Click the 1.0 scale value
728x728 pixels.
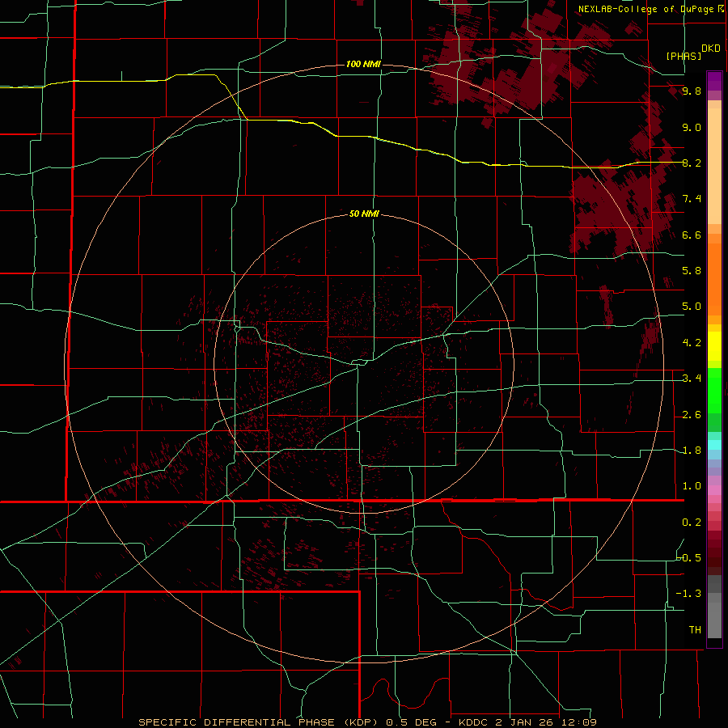[692, 486]
